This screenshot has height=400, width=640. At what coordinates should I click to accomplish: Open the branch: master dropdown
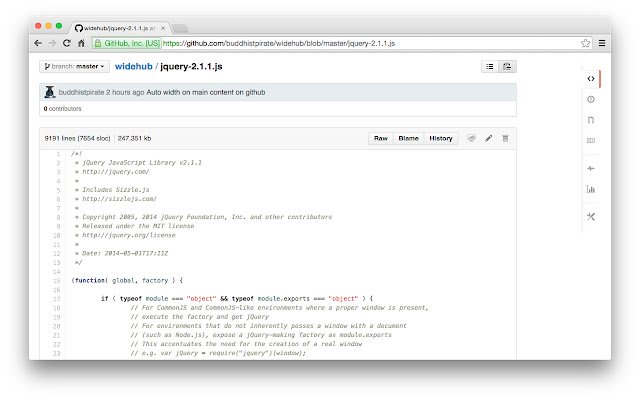pyautogui.click(x=74, y=66)
